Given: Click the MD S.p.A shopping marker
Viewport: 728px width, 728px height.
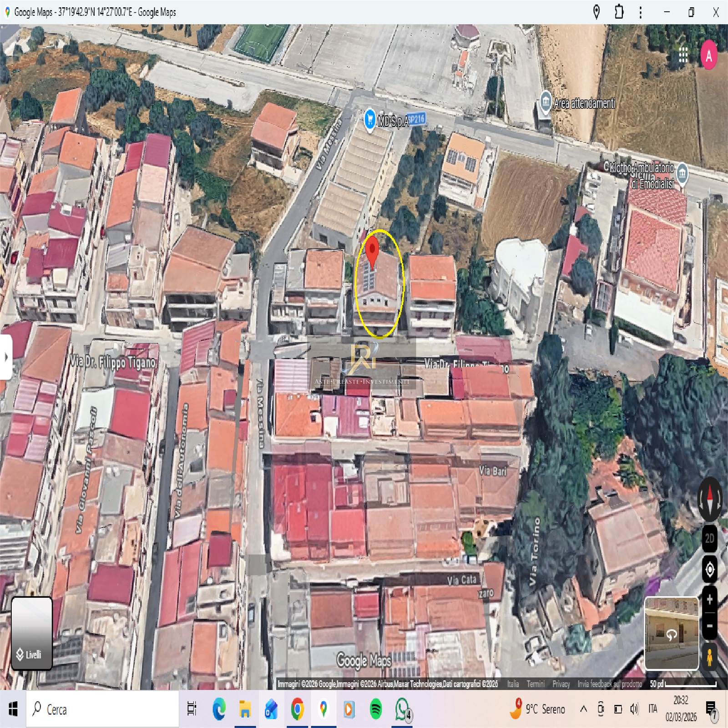Looking at the screenshot, I should pos(369,120).
